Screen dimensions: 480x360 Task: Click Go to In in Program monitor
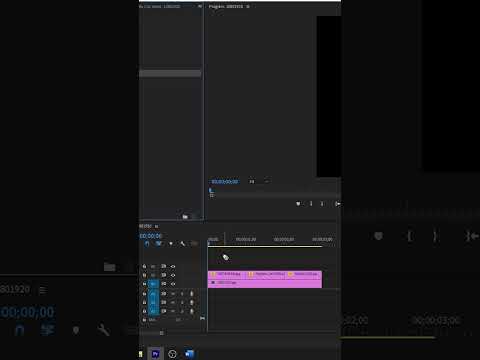pos(337,204)
